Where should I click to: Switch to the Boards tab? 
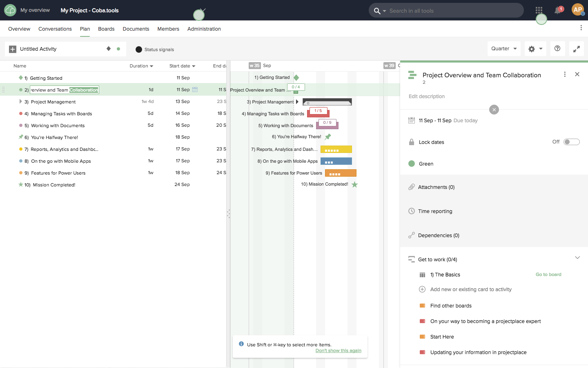tap(106, 29)
